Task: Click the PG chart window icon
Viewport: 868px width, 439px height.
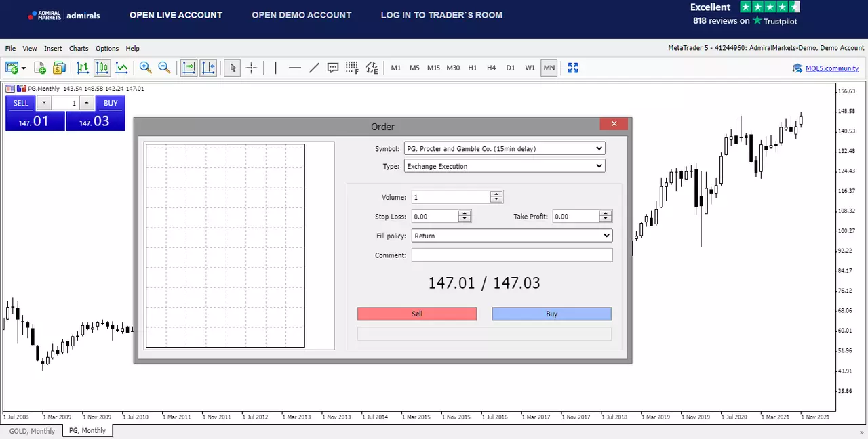Action: [x=10, y=89]
